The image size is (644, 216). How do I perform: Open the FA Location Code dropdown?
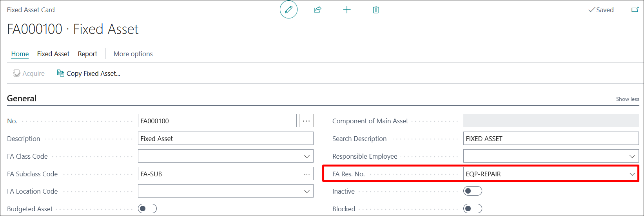(307, 191)
